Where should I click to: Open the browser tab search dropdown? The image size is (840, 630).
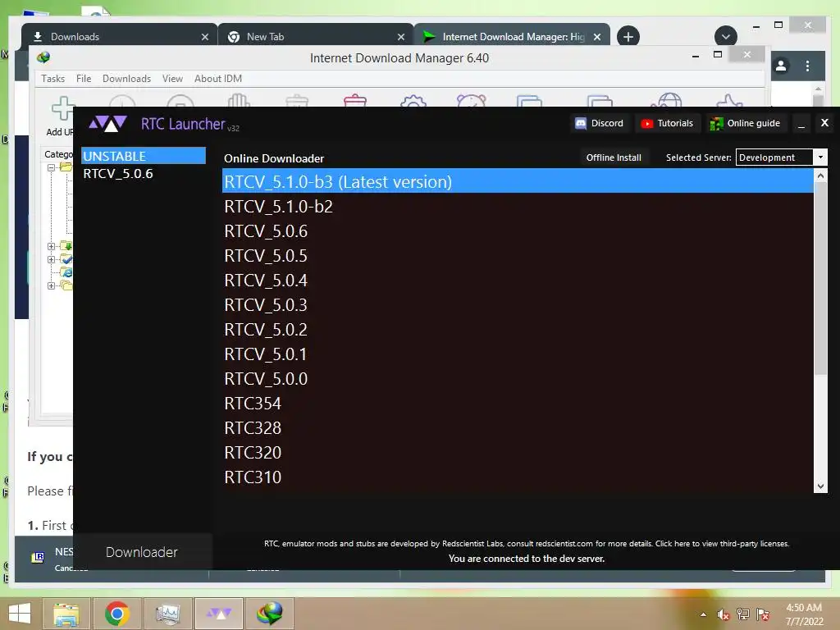click(725, 36)
